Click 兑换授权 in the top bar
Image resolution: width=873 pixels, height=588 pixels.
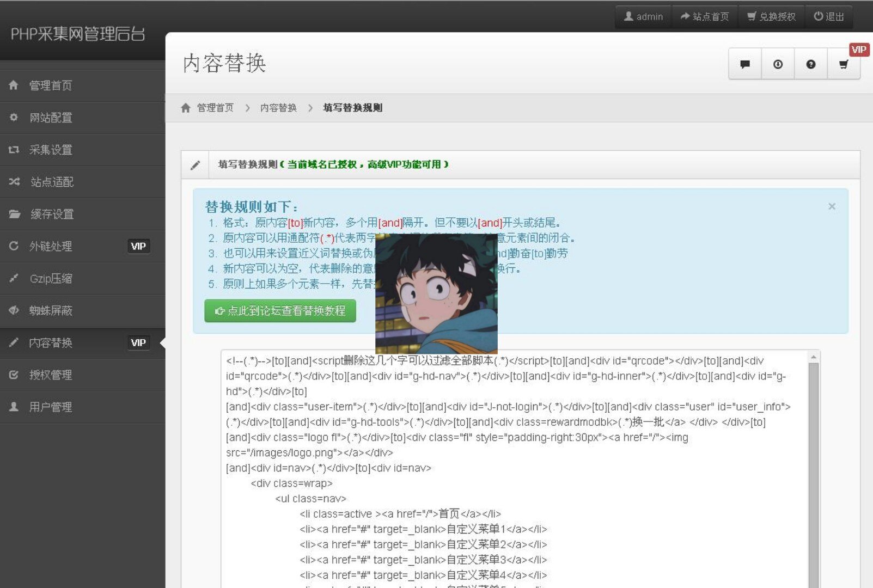tap(772, 16)
